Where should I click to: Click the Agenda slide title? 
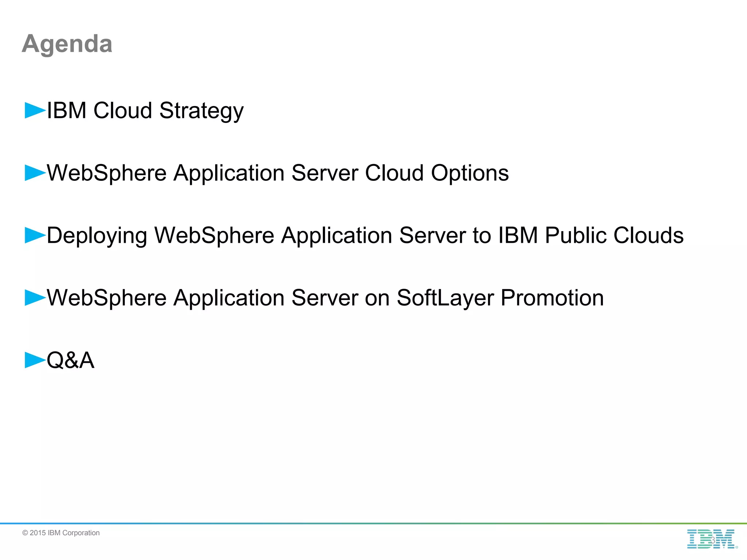67,44
